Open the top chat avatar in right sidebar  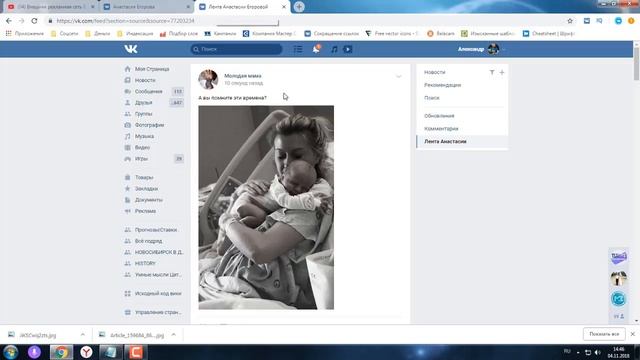618,257
